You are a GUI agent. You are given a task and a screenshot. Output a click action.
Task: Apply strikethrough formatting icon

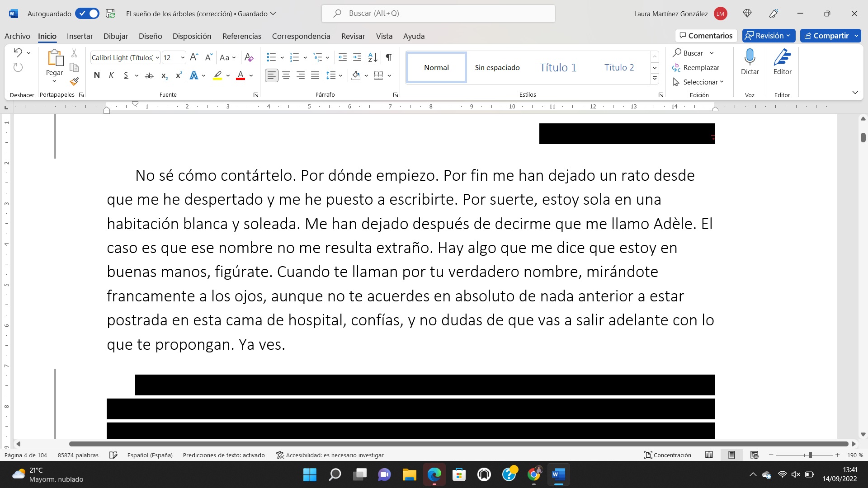click(x=149, y=75)
